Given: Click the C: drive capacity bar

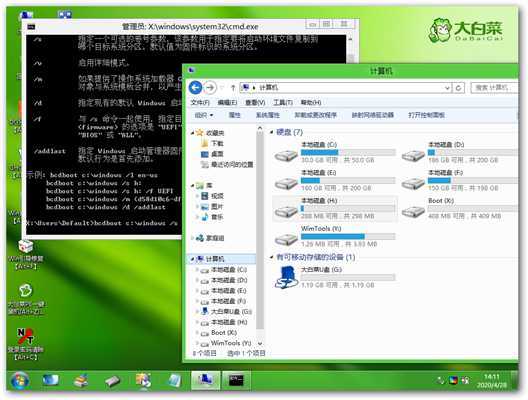Looking at the screenshot, I should [348, 153].
